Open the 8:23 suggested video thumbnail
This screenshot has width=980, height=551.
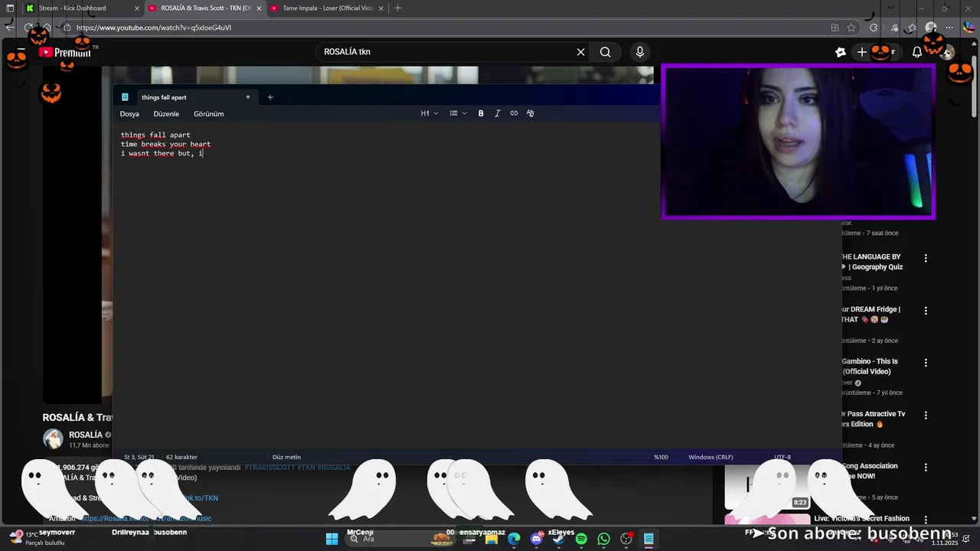pos(767,487)
